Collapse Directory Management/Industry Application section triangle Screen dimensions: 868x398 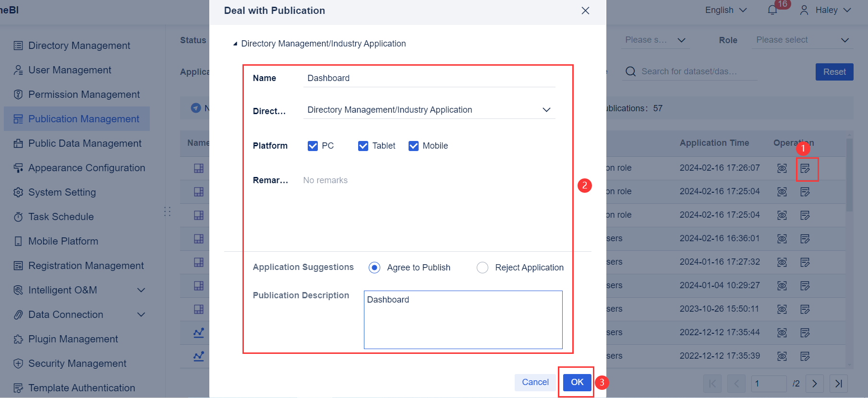point(235,44)
